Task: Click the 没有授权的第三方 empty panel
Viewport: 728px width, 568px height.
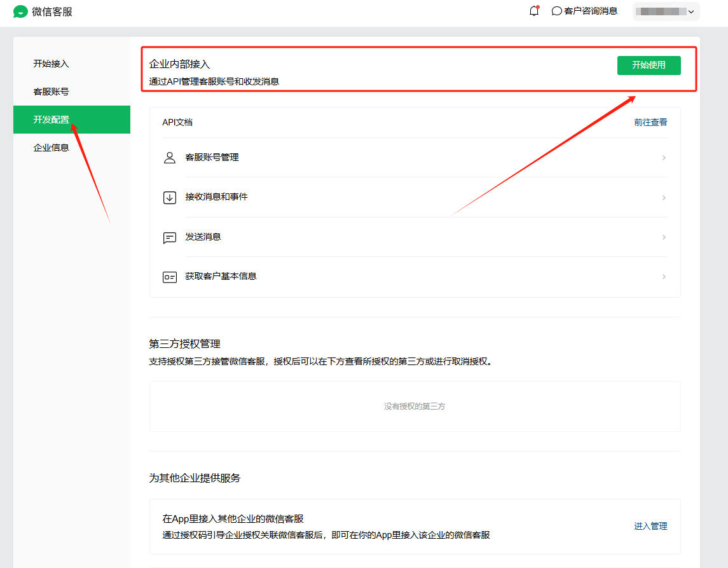Action: click(415, 406)
